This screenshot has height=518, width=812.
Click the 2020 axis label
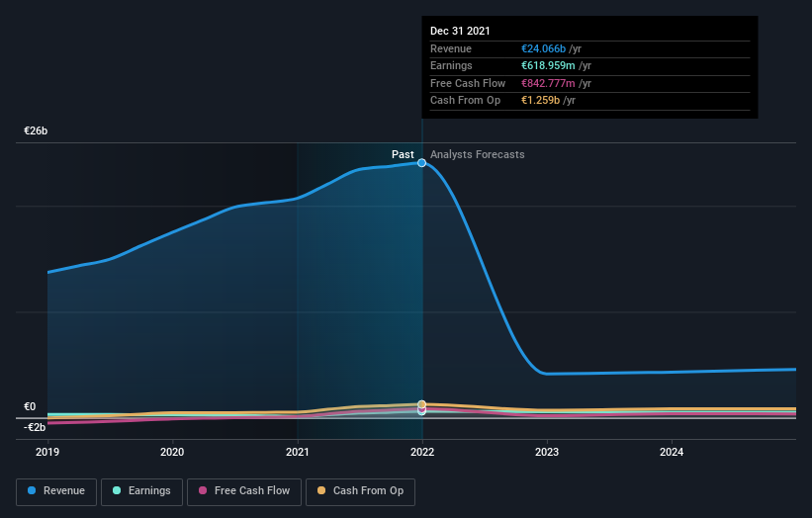172,453
